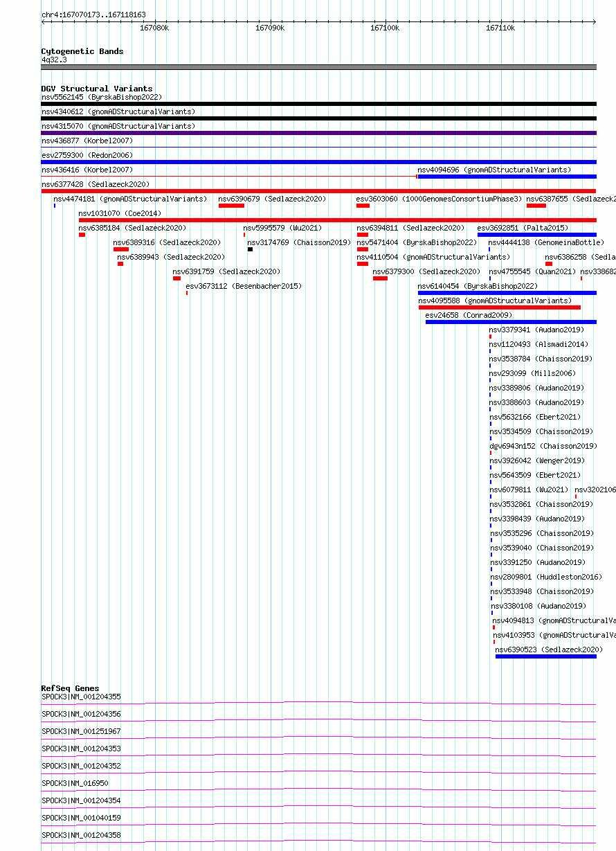
Task: Click dgv6943n152 (Chaisson2019) label
Action: coord(543,446)
